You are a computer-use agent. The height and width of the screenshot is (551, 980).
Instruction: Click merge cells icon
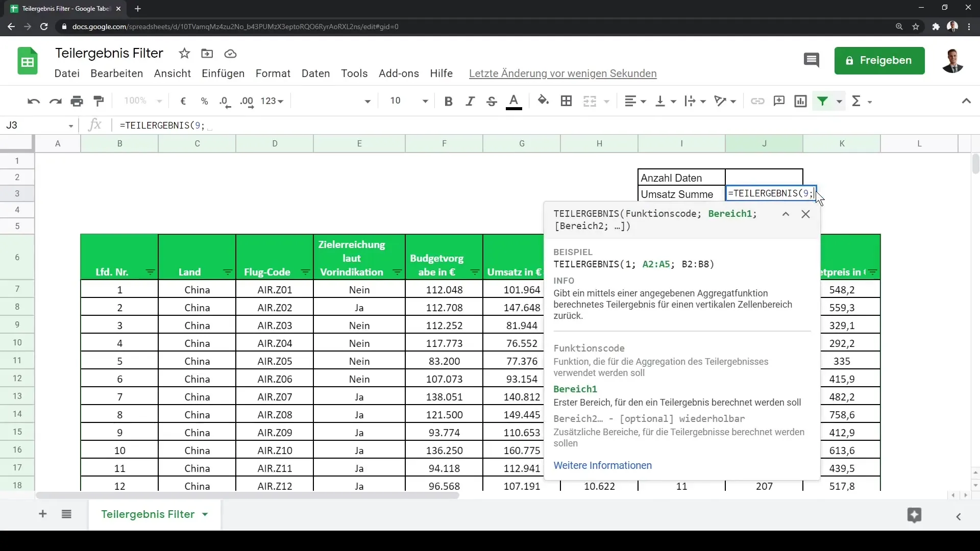point(590,101)
